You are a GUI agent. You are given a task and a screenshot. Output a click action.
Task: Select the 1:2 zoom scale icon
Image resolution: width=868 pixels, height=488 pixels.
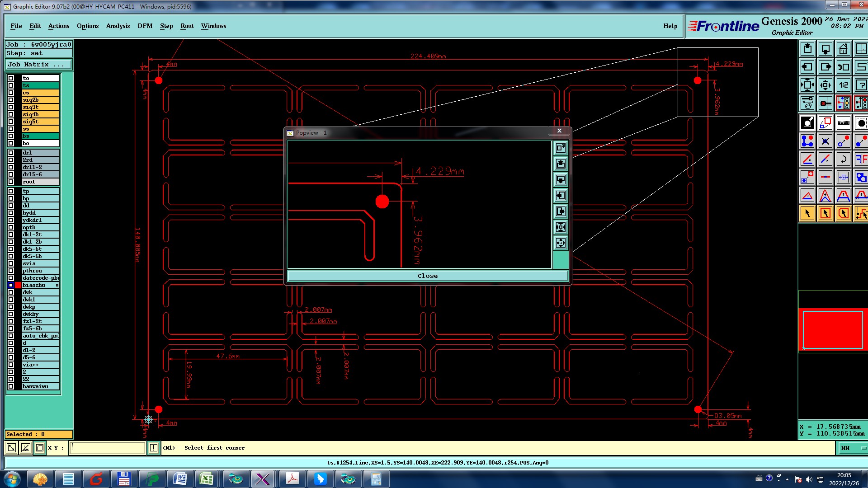pos(843,85)
